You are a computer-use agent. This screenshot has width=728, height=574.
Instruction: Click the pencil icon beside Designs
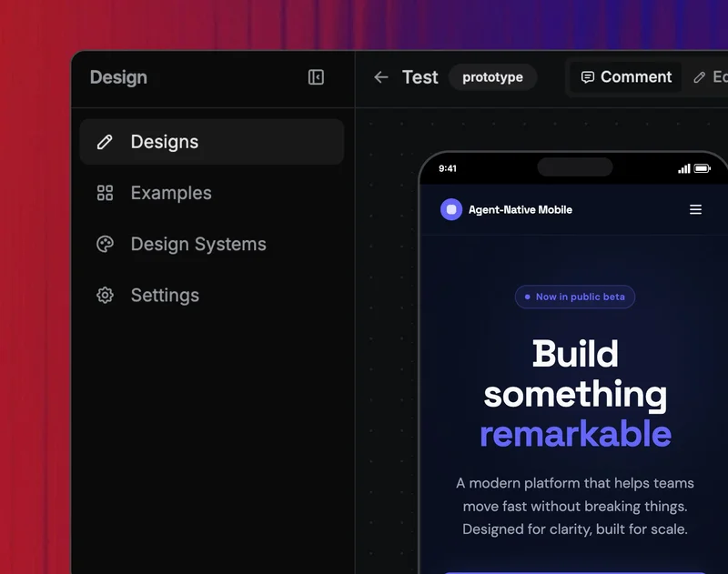(105, 142)
